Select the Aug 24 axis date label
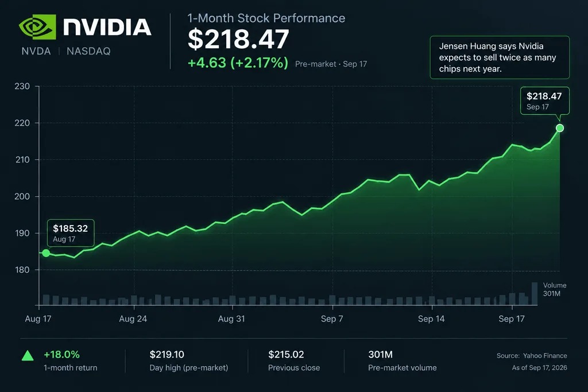 133,319
